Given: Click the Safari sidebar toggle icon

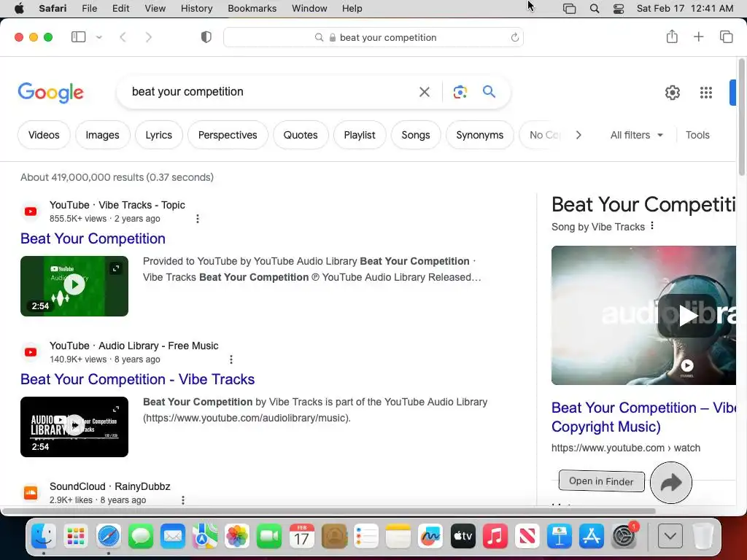Looking at the screenshot, I should (x=78, y=37).
